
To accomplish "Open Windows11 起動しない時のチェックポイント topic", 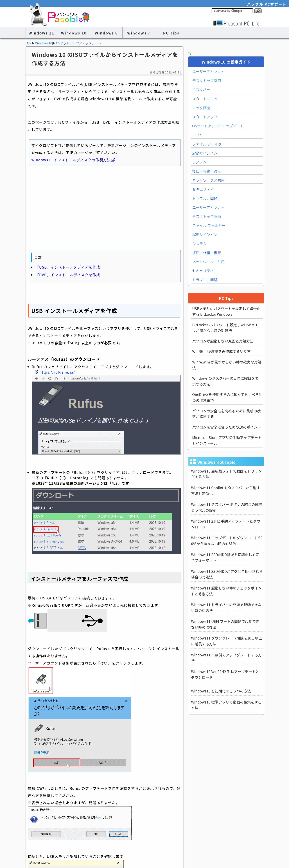I will (x=226, y=591).
